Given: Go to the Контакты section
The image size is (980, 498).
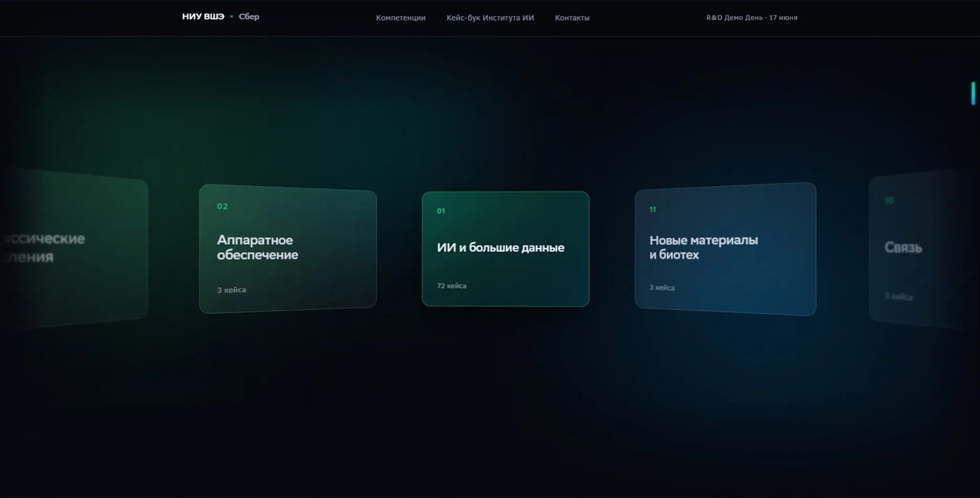Looking at the screenshot, I should tap(572, 18).
